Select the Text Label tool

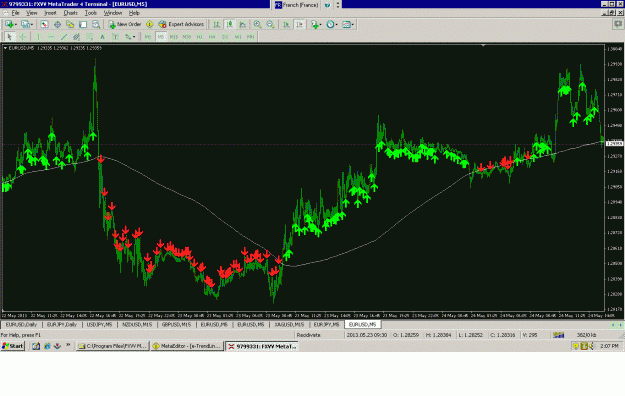(115, 37)
